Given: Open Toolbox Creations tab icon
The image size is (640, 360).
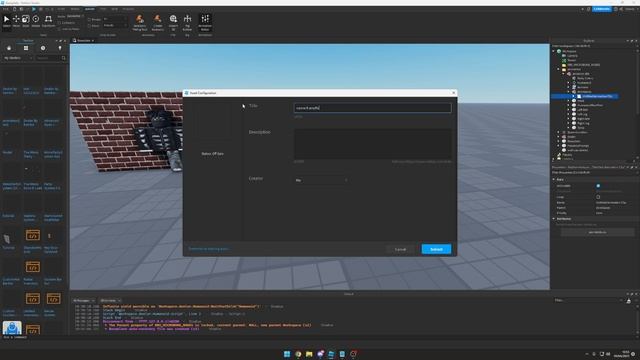Looking at the screenshot, I should click(x=60, y=48).
